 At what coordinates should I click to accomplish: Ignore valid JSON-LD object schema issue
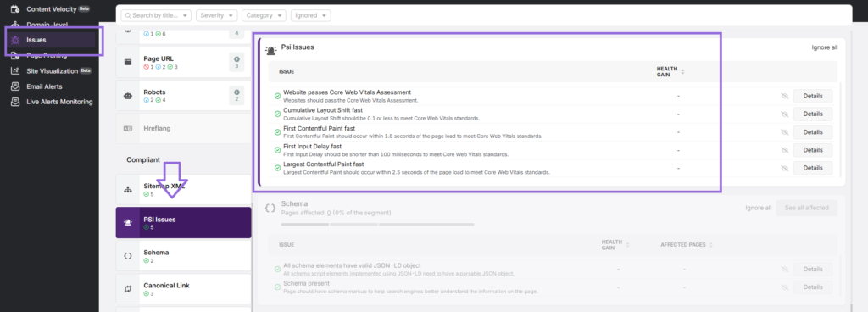784,270
